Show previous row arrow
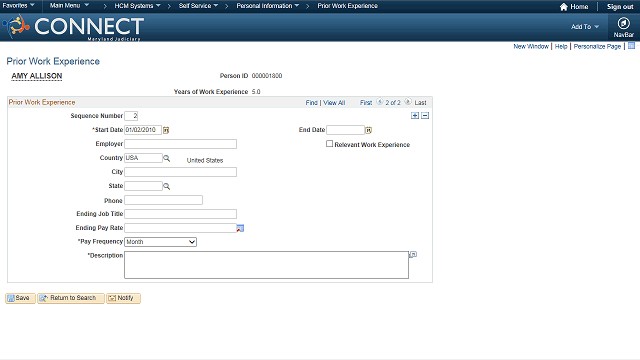640x360 pixels. (380, 102)
